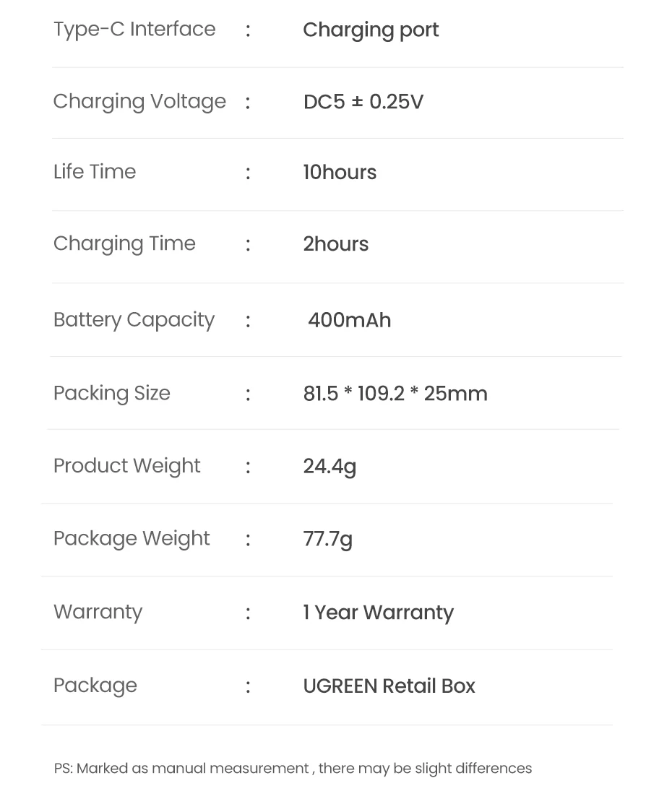
Task: Select the 400mAh value text
Action: coord(349,320)
